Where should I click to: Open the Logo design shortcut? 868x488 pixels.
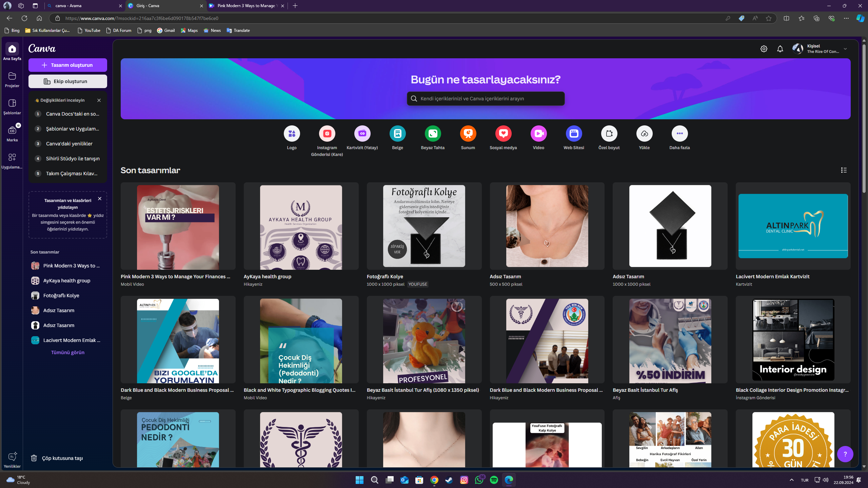click(x=292, y=134)
